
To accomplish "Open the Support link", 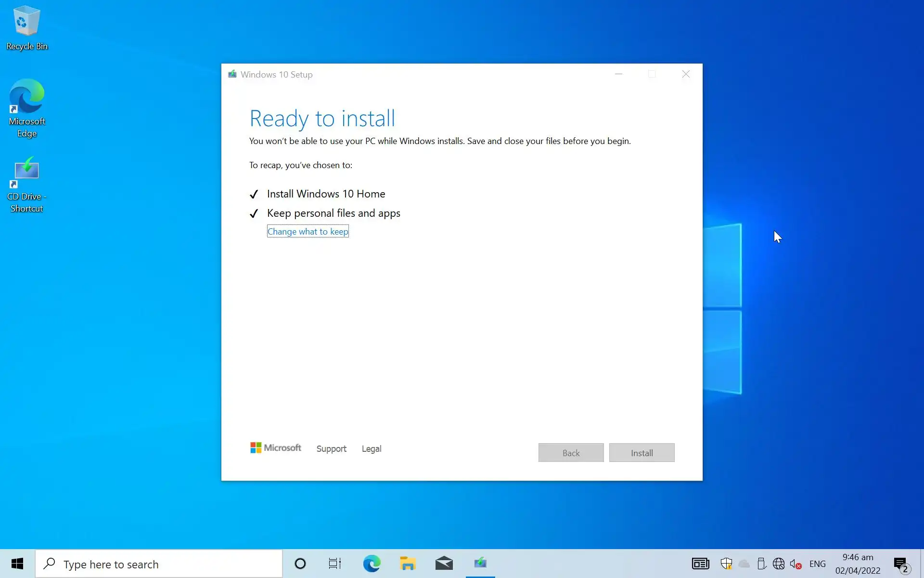I will point(331,449).
